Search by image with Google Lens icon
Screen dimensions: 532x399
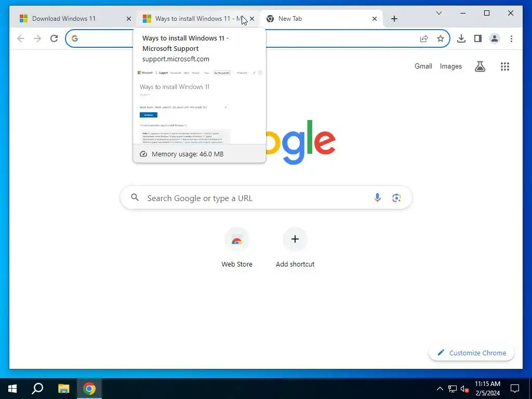point(396,197)
